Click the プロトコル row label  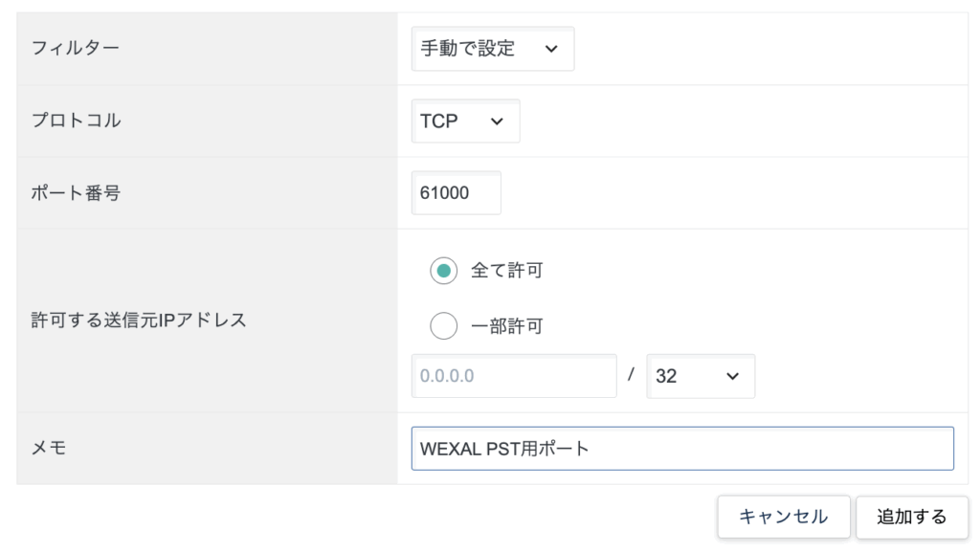coord(76,121)
